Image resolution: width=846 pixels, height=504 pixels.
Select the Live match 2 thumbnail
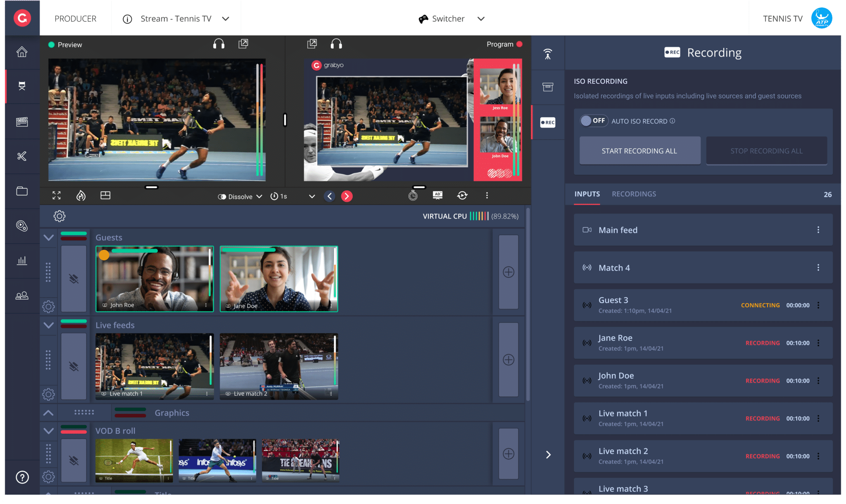click(279, 366)
